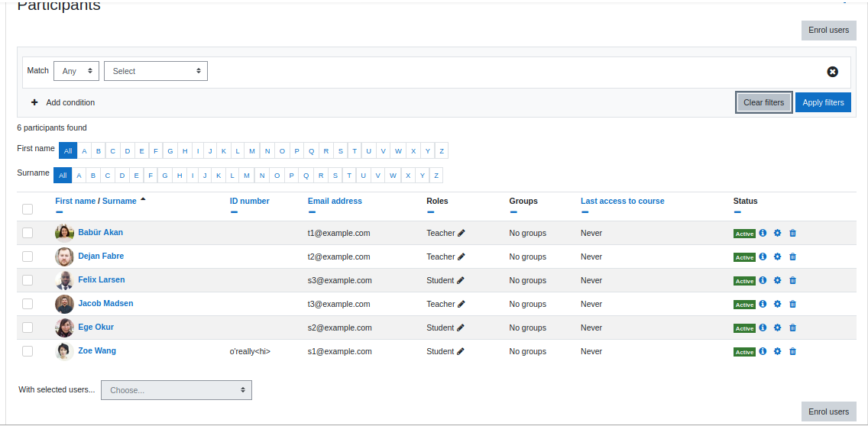Unenrol Zoe Wang with trash icon
The image size is (868, 426).
pos(792,351)
